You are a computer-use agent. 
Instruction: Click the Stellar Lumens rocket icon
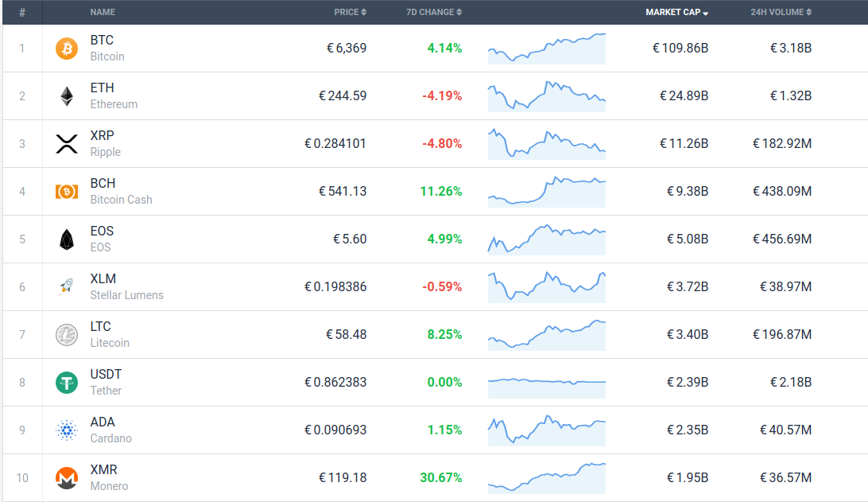pyautogui.click(x=67, y=287)
